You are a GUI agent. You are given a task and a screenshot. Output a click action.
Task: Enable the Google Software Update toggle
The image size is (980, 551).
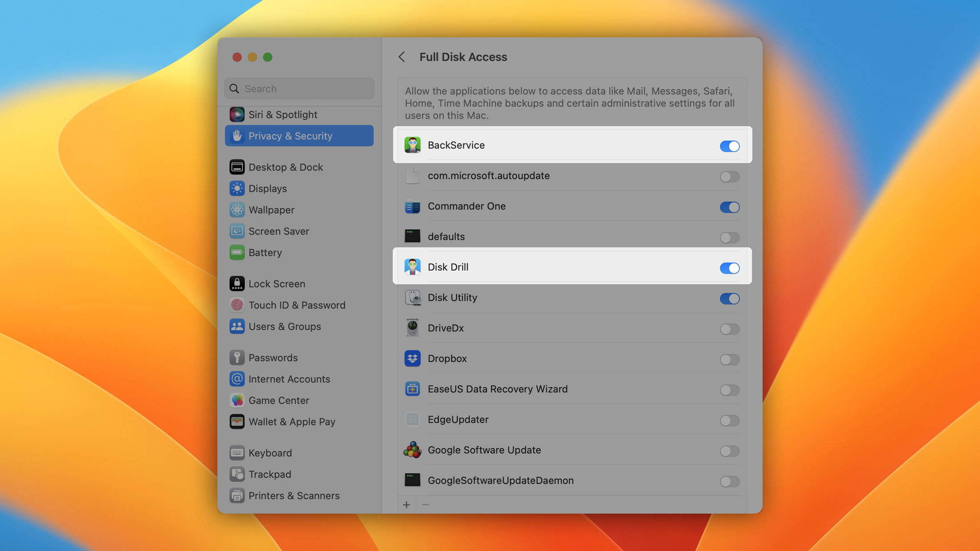point(729,451)
